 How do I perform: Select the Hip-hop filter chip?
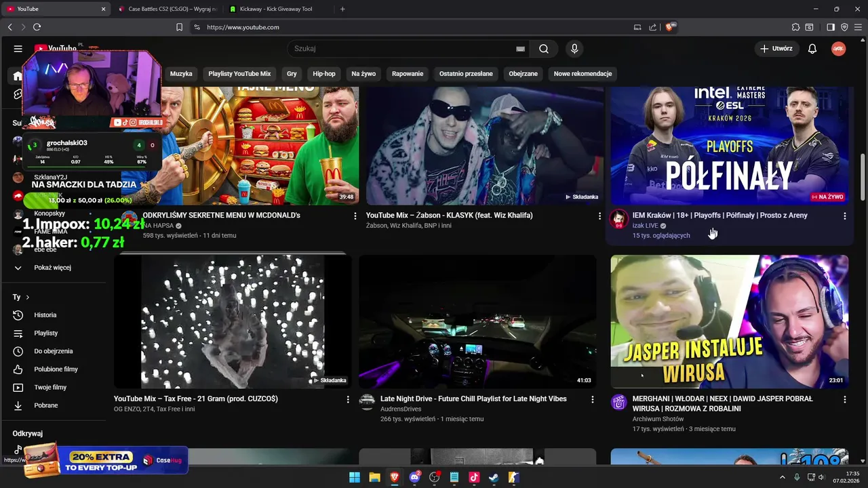point(324,74)
